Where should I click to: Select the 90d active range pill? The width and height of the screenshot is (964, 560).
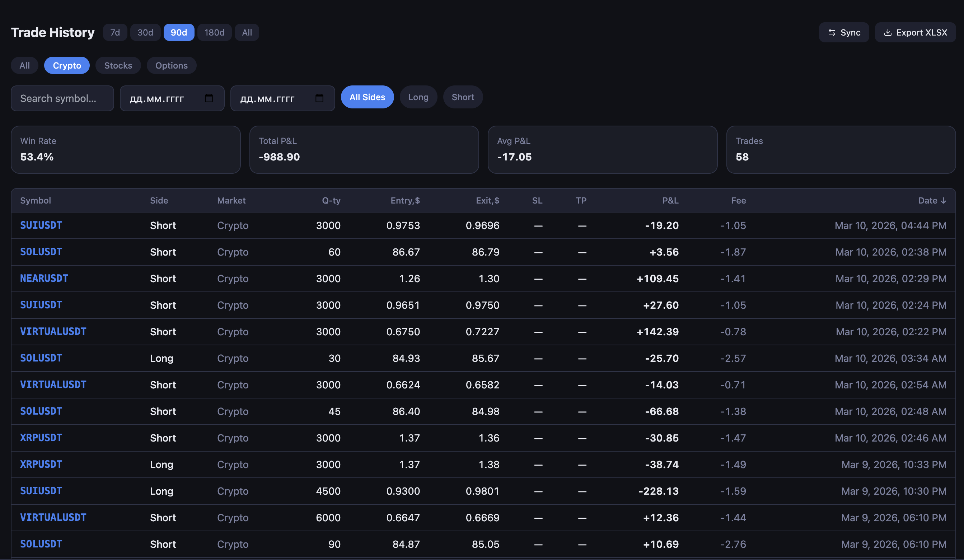[x=179, y=33]
